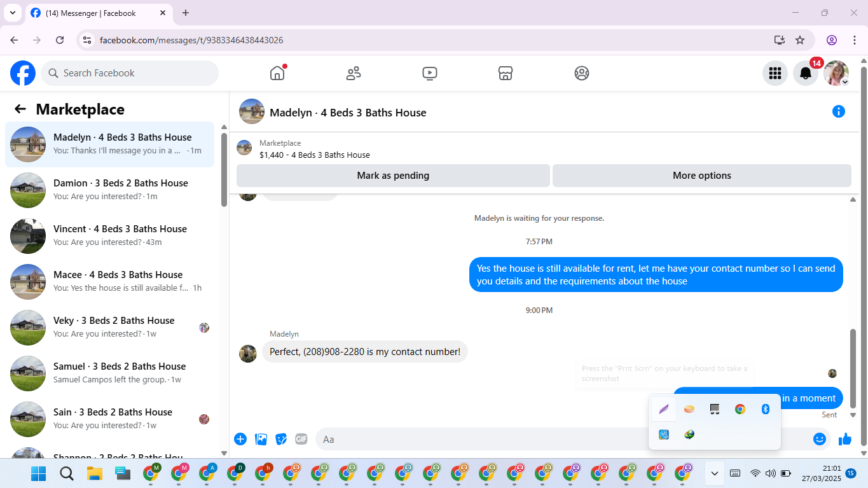The width and height of the screenshot is (868, 488).
Task: Click the Search Facebook field
Action: click(x=130, y=73)
